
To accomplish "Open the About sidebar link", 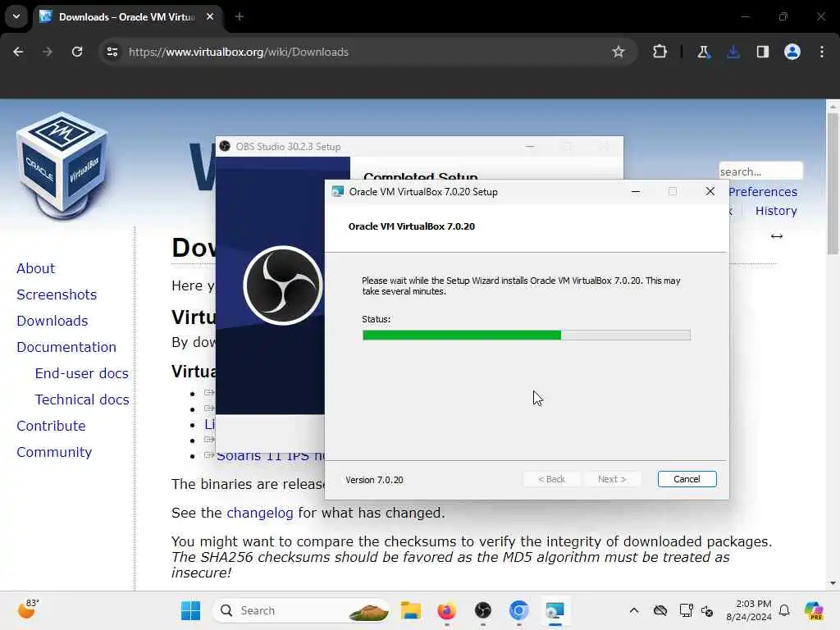I will [x=35, y=268].
